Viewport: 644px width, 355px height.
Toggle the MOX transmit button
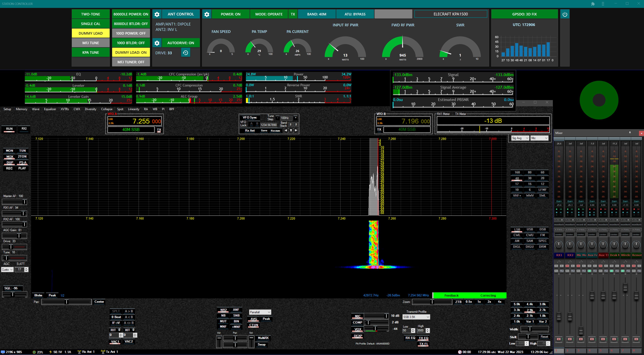point(10,157)
